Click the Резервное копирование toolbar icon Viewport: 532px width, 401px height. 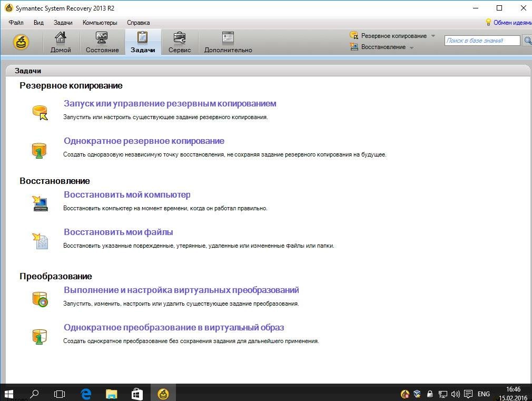tap(354, 35)
